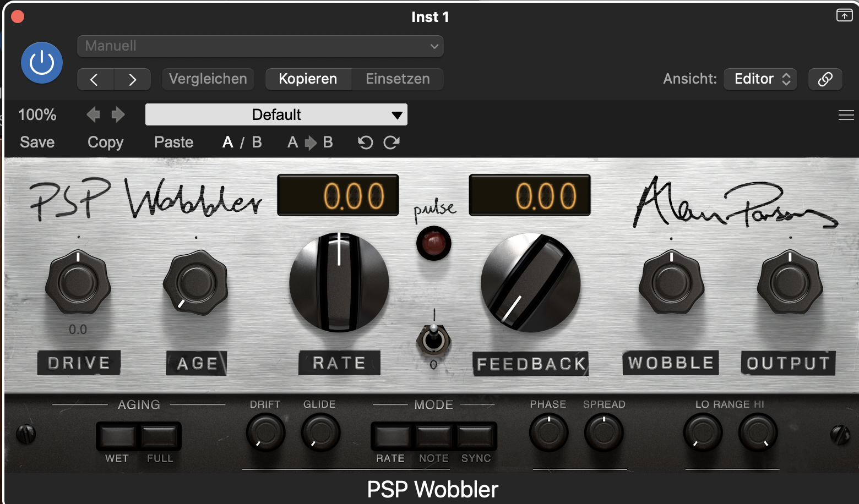
Task: Click the 100% zoom scale value
Action: point(37,114)
